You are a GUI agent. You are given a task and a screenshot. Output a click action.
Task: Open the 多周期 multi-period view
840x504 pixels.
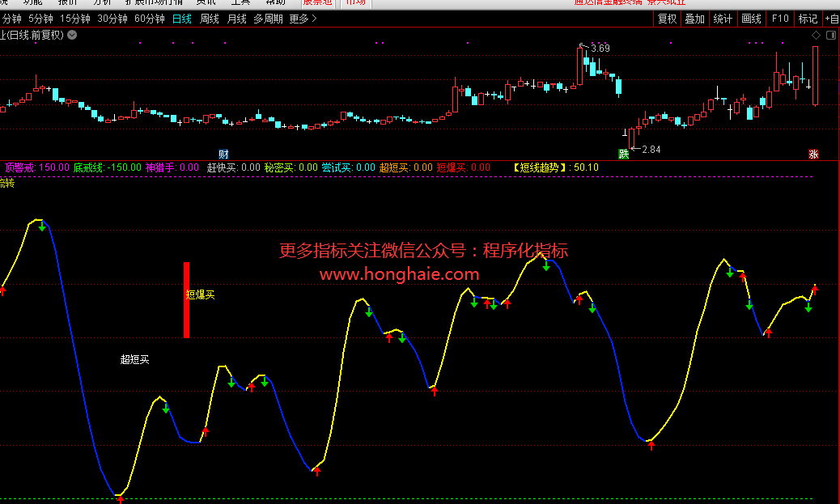tap(268, 19)
